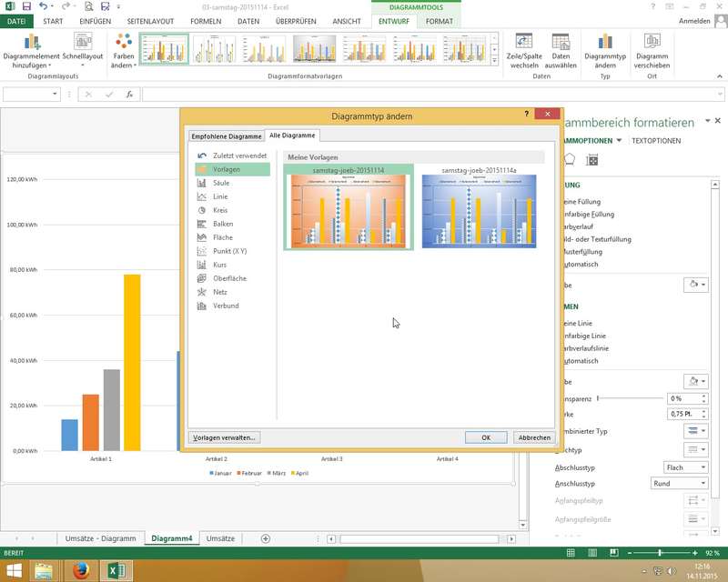Open Farben ändern palette
Screen dimensions: 728x582
pyautogui.click(x=123, y=50)
